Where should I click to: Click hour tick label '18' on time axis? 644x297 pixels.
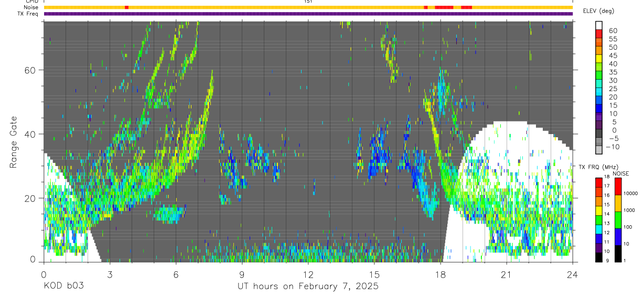[440, 274]
